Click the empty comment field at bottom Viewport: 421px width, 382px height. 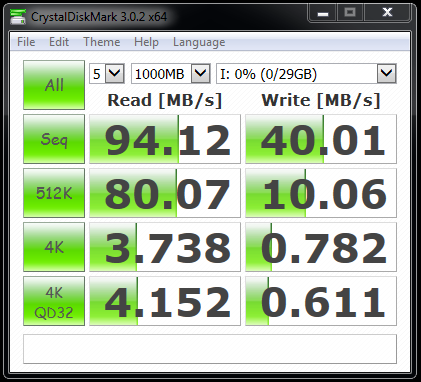210,349
